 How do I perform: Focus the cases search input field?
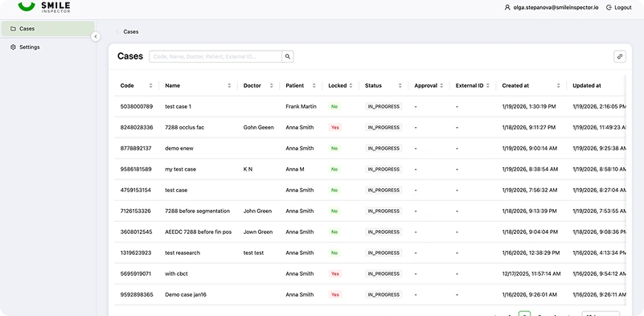point(215,56)
